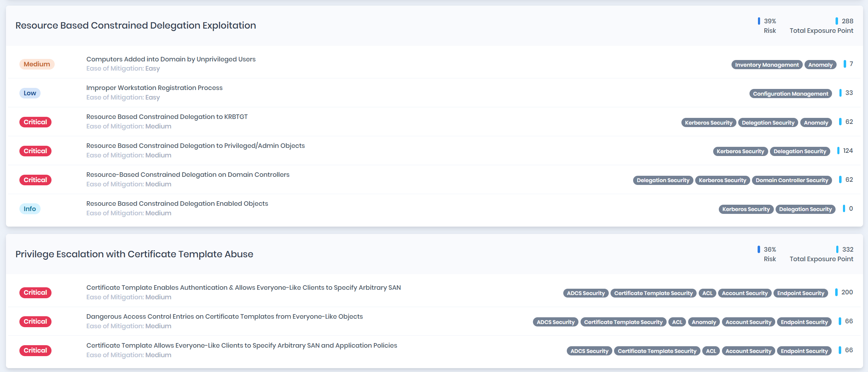
Task: Click the Low severity badge
Action: [30, 93]
